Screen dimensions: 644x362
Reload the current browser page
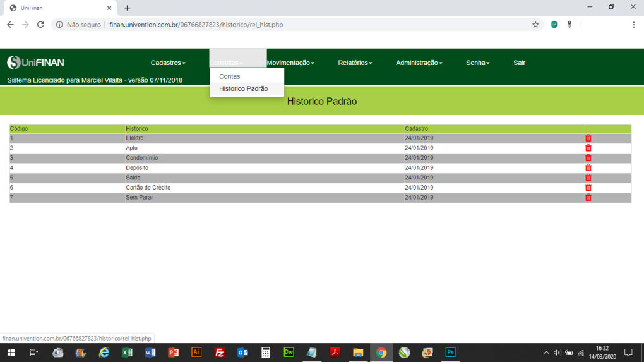40,25
